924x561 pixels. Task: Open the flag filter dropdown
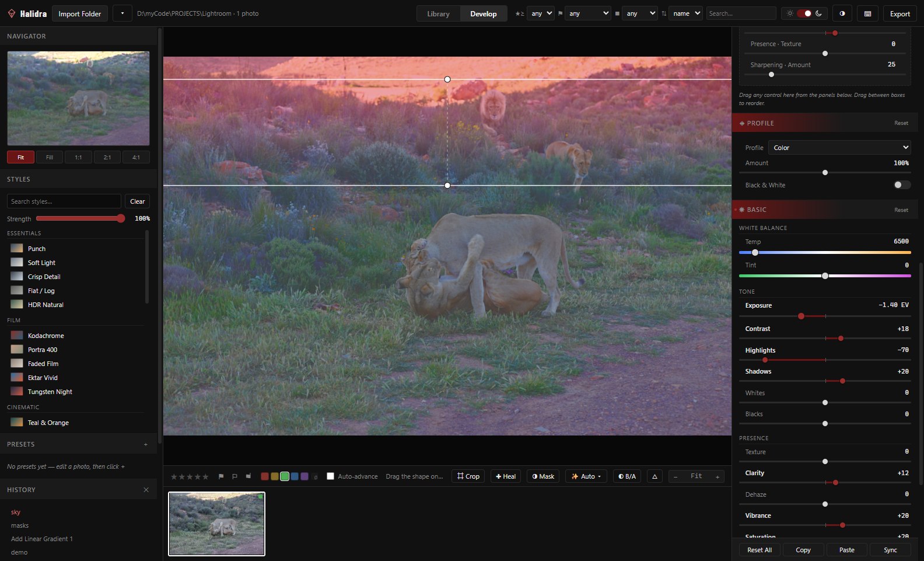pos(587,13)
